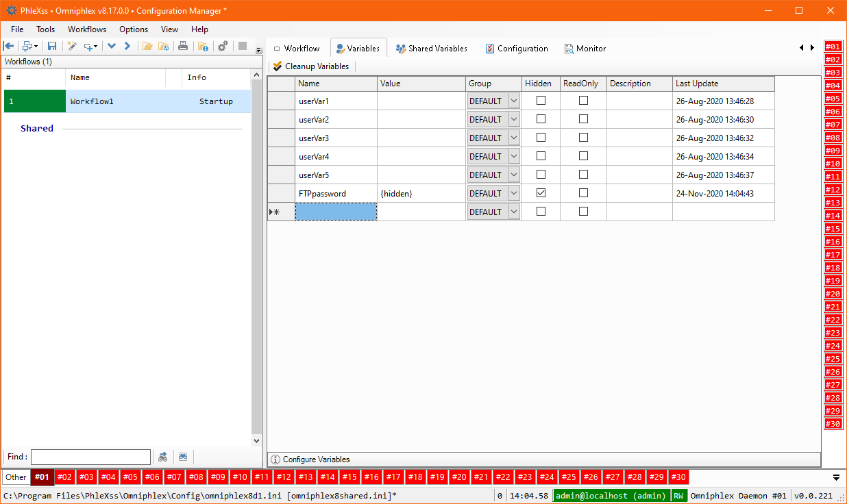Switch to the Shared Variables tab
The width and height of the screenshot is (847, 504).
(x=432, y=49)
